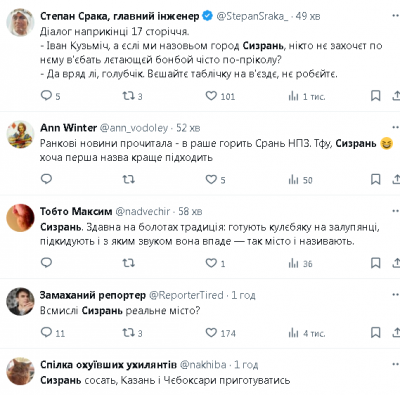The width and height of the screenshot is (400, 395).
Task: Retweet Тобто Максим's post
Action: 128,263
